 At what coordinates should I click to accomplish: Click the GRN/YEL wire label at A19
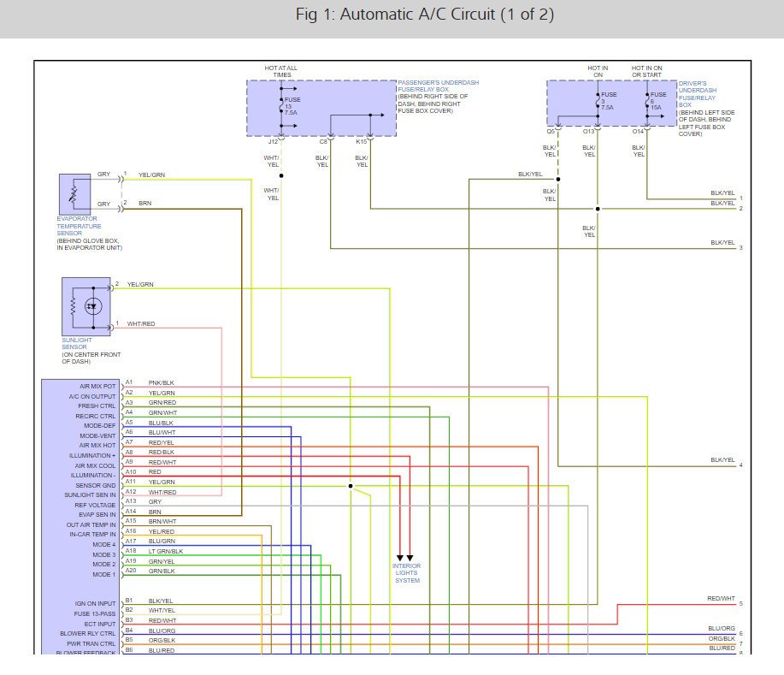162,561
